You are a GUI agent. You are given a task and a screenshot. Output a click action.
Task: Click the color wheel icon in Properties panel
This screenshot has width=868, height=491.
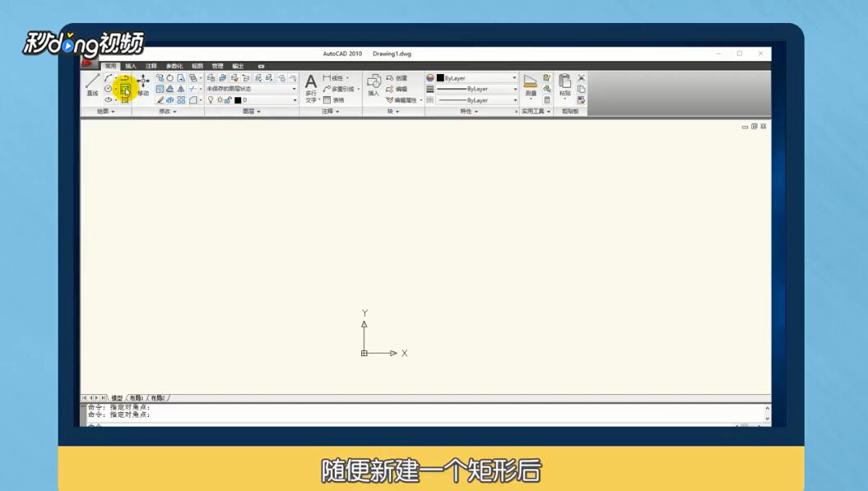(x=430, y=78)
